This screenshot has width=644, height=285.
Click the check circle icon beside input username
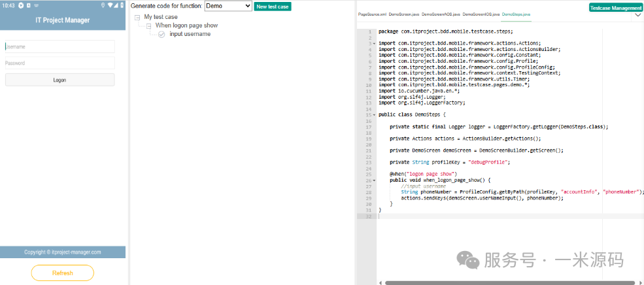click(162, 35)
